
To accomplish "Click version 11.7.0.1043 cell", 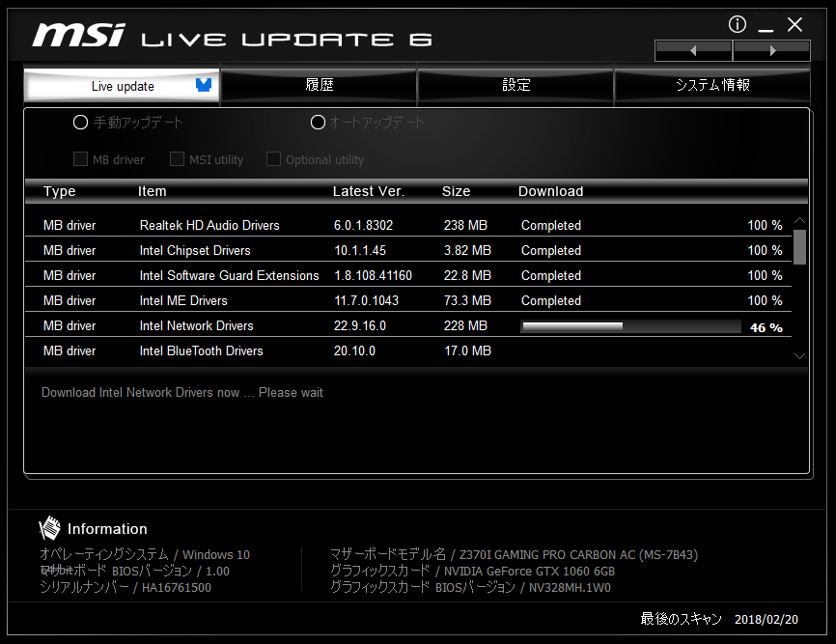I will (366, 300).
